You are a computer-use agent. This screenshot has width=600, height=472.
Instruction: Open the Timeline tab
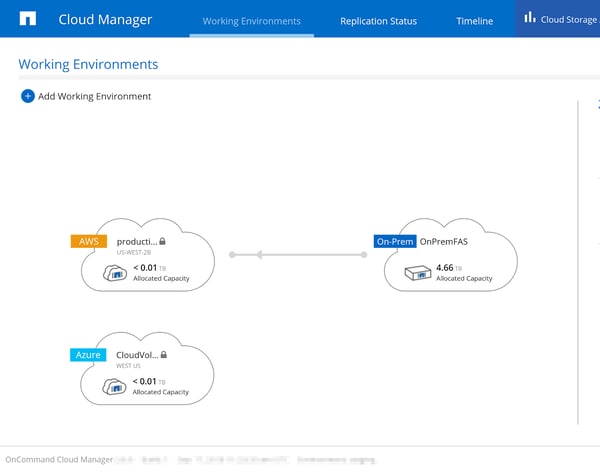pos(474,21)
